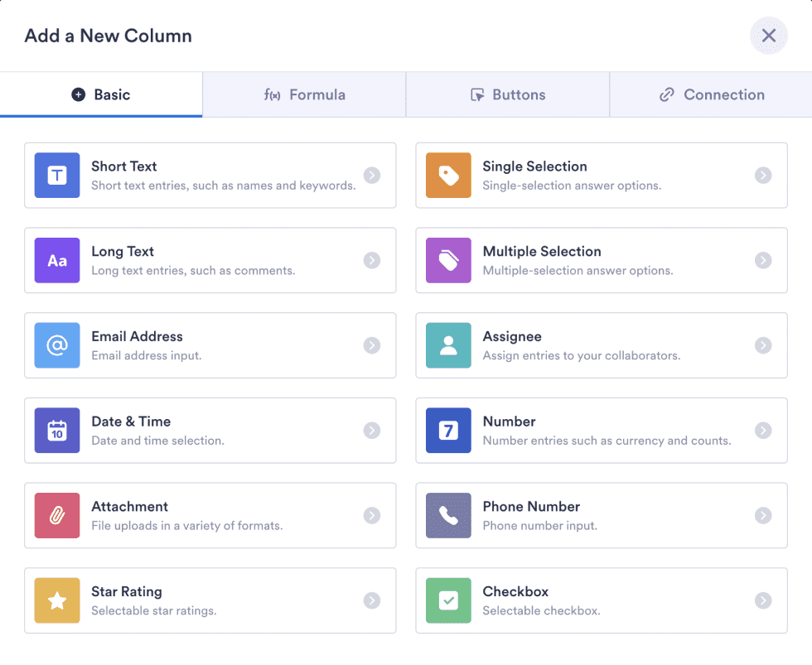Expand the Number column arrow chevron

763,431
